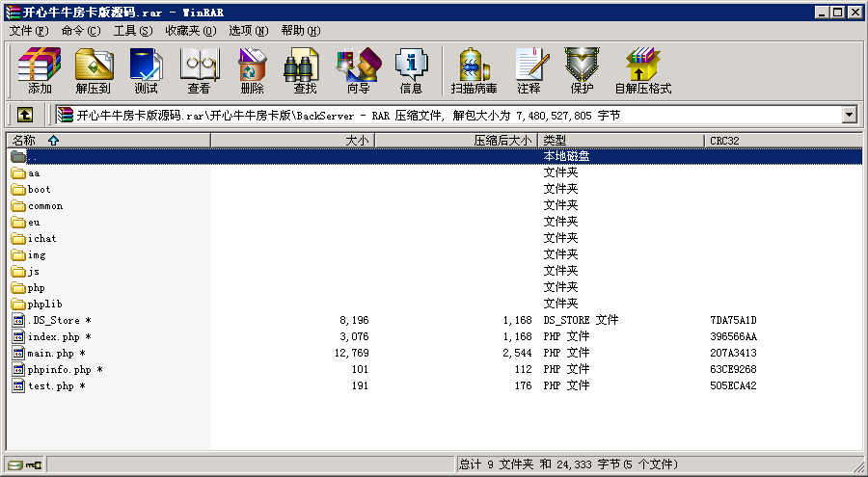
Task: Click the drive icon in status bar
Action: point(14,465)
